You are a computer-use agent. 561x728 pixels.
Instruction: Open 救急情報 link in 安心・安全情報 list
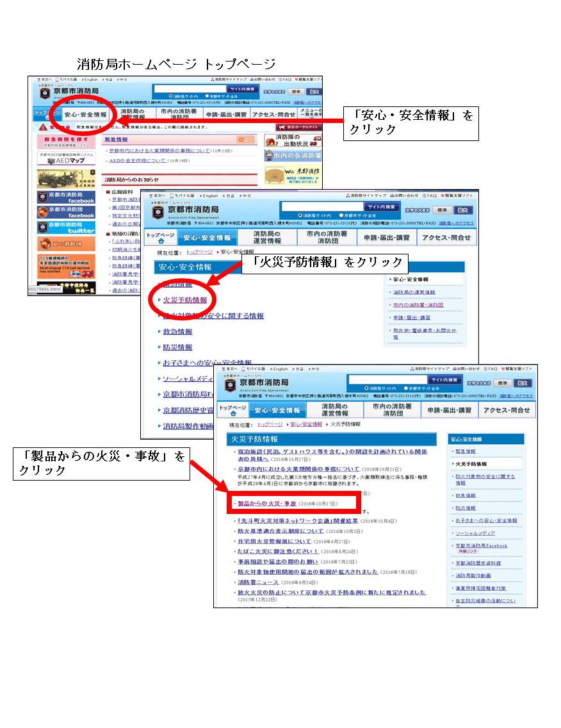(177, 331)
